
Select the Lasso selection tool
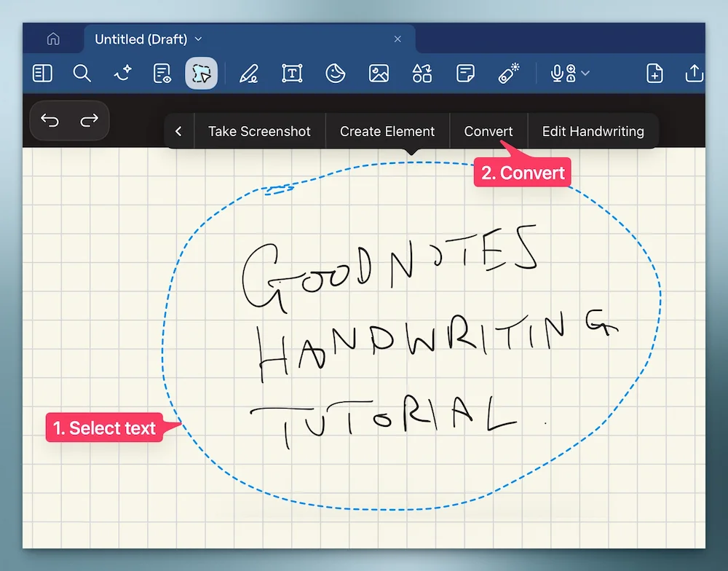coord(201,73)
